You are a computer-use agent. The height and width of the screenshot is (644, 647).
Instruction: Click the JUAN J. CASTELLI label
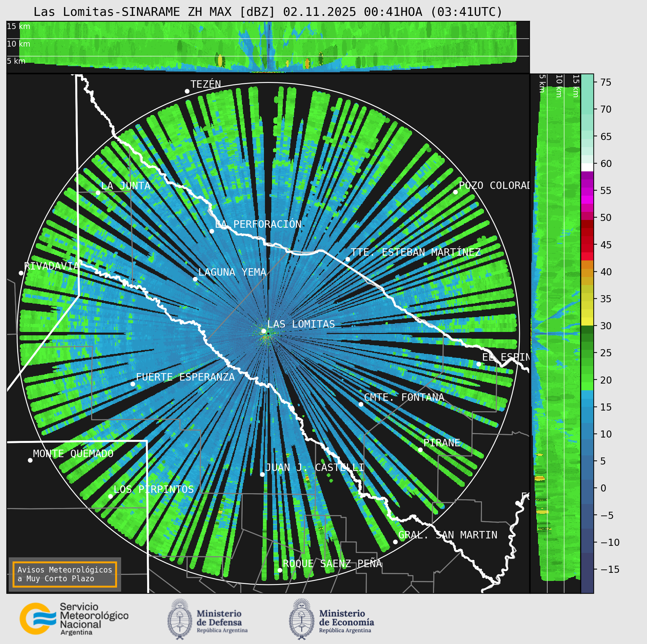tap(315, 468)
